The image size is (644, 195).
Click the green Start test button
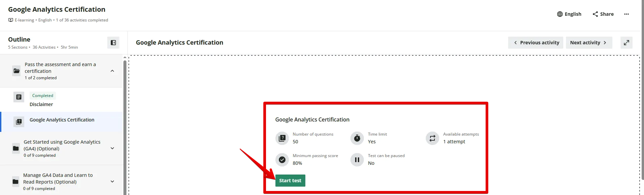coord(290,181)
